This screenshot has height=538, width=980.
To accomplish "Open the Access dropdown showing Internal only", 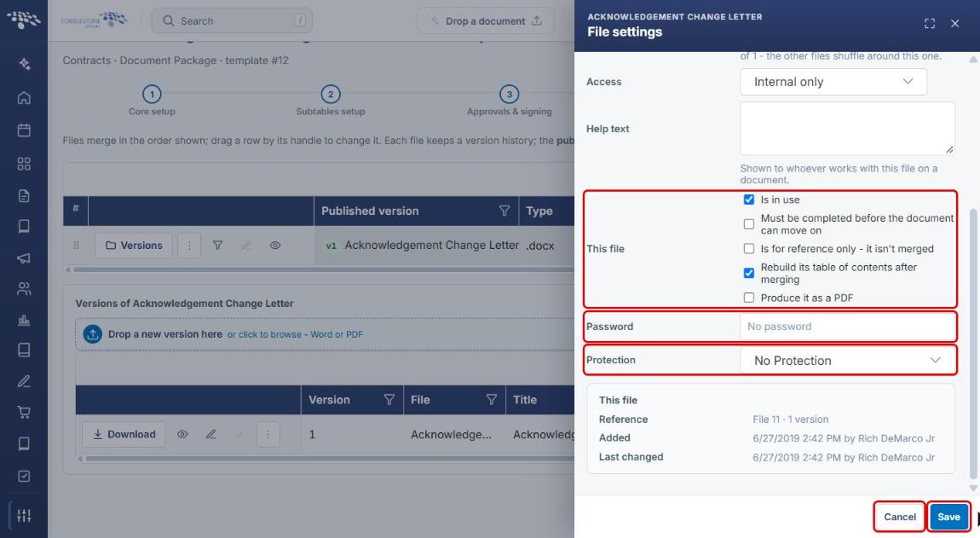I will tap(833, 82).
